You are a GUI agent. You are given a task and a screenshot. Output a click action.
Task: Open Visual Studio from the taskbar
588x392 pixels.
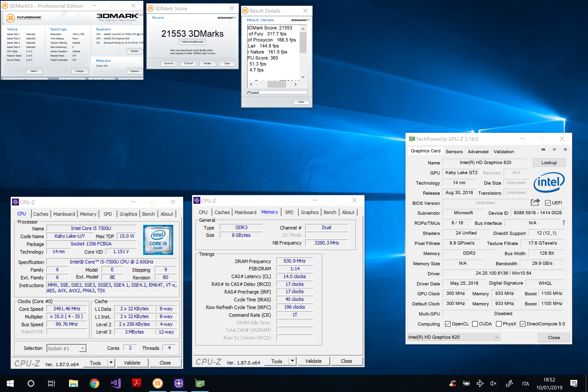click(116, 383)
